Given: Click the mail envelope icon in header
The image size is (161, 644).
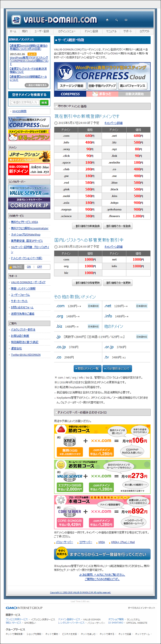Looking at the screenshot, I should point(126,20).
